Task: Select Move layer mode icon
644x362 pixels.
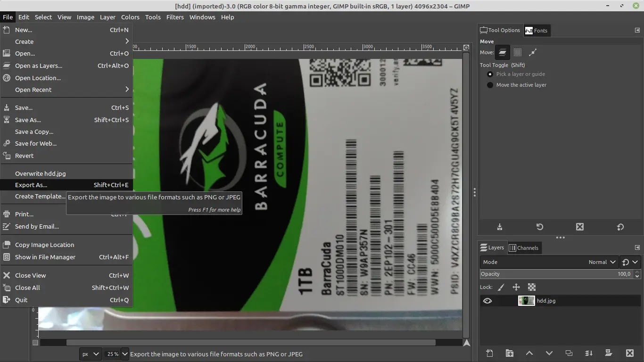Action: click(503, 52)
